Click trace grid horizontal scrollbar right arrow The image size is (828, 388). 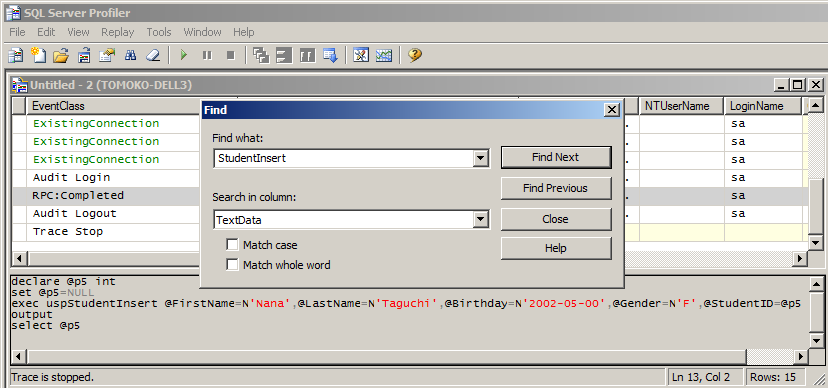(801, 259)
